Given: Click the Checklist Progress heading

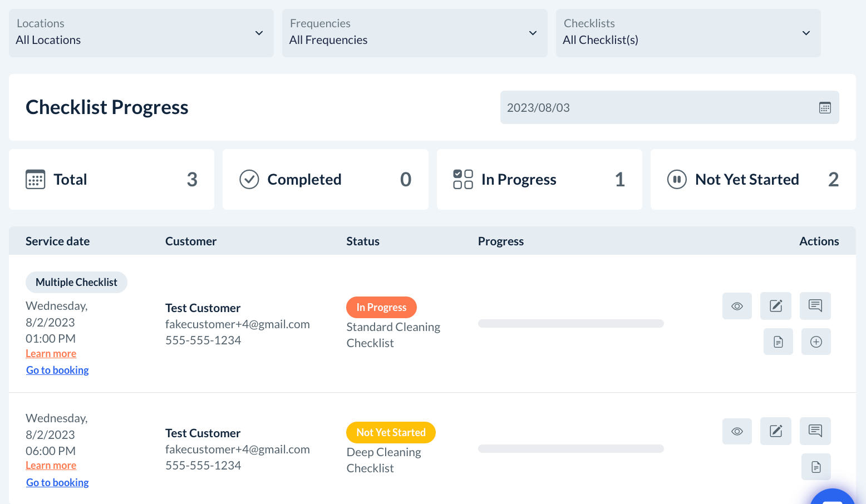Looking at the screenshot, I should coord(107,107).
